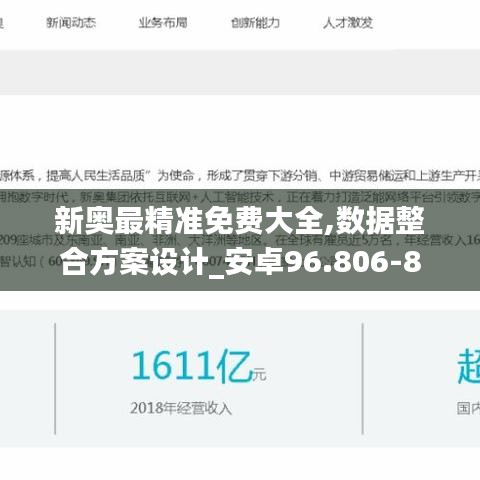
Task: Click the overlay line 合方案设计_安卓96.806-8
Action: [x=241, y=262]
